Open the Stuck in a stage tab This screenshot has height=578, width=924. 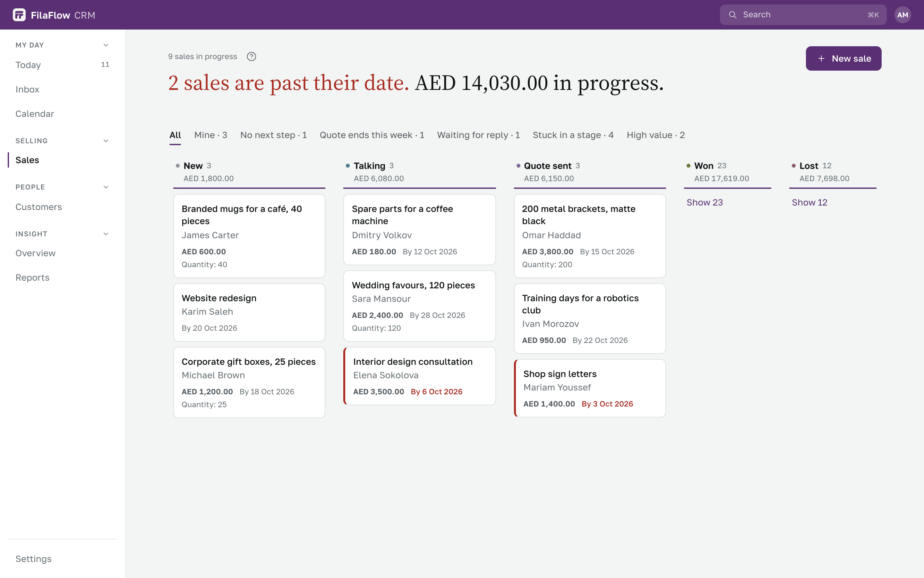[573, 135]
